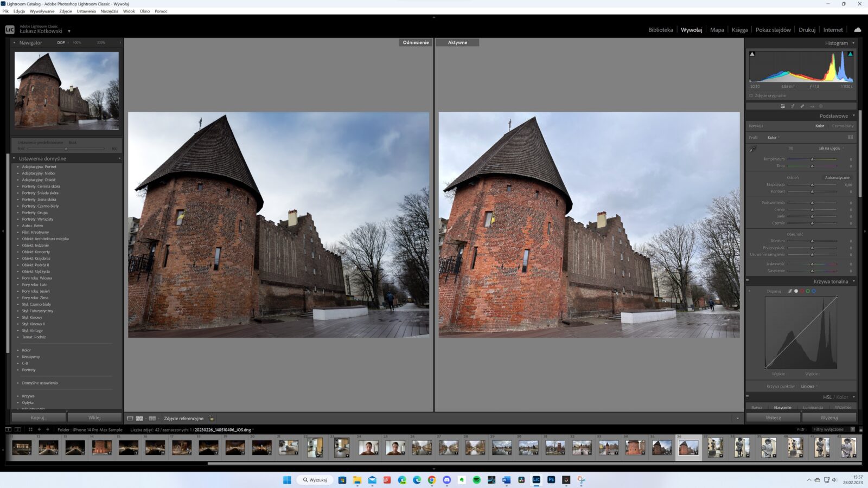Toggle shadow clipping indicator in histogram
This screenshot has width=868, height=488.
pos(752,54)
